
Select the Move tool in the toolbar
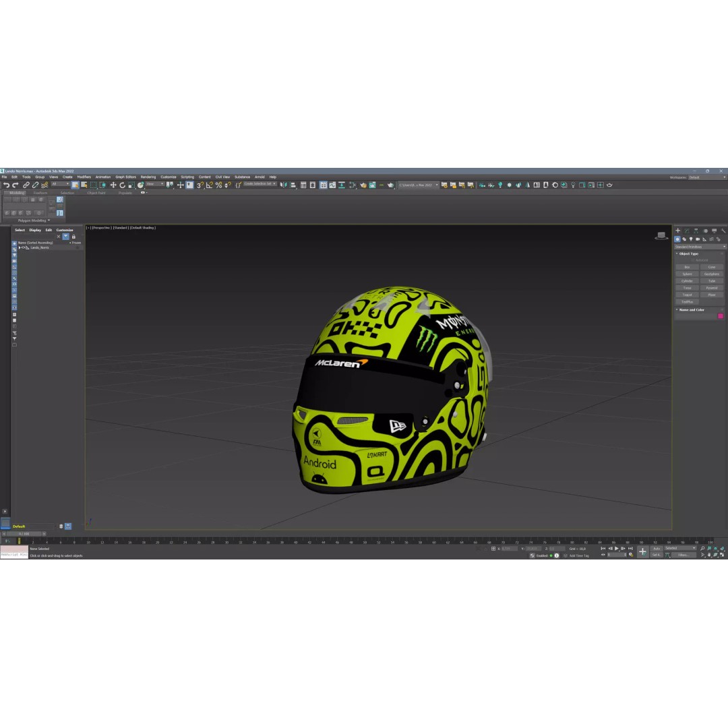[113, 183]
